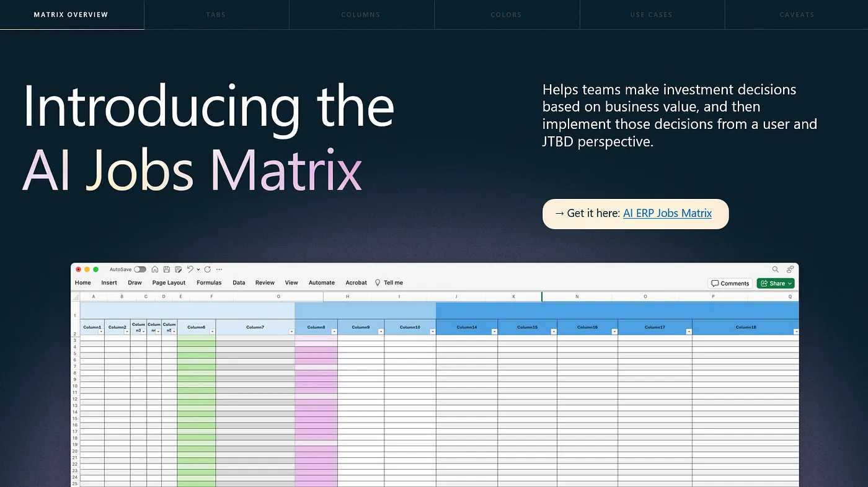868x487 pixels.
Task: Open Column15 filter dropdown
Action: click(554, 331)
